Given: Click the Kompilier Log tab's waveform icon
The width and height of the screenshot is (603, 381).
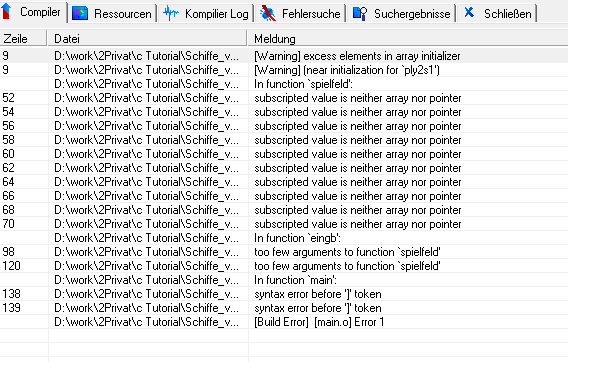Looking at the screenshot, I should 171,13.
